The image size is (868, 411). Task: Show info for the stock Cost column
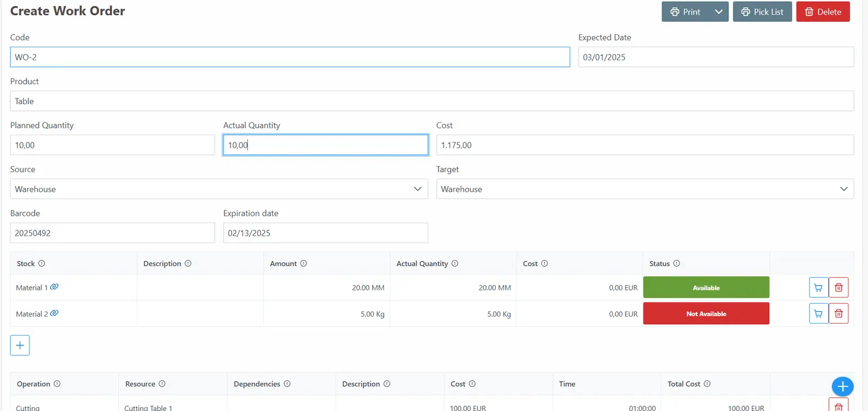pyautogui.click(x=545, y=263)
